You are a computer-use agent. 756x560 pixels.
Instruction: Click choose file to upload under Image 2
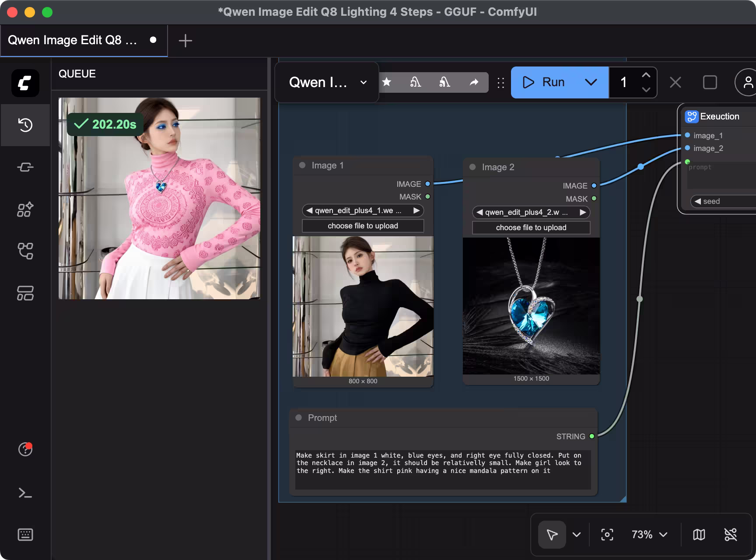[531, 227]
